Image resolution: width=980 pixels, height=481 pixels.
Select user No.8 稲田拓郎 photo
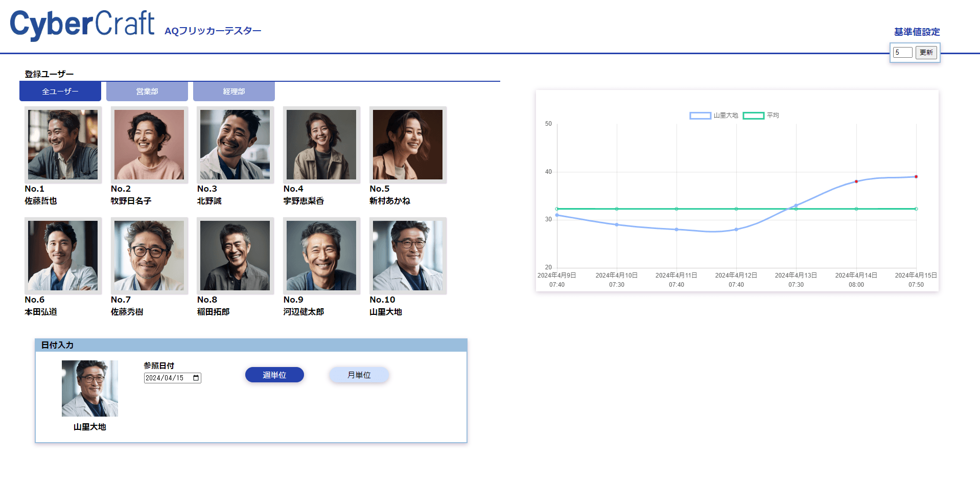pyautogui.click(x=235, y=256)
